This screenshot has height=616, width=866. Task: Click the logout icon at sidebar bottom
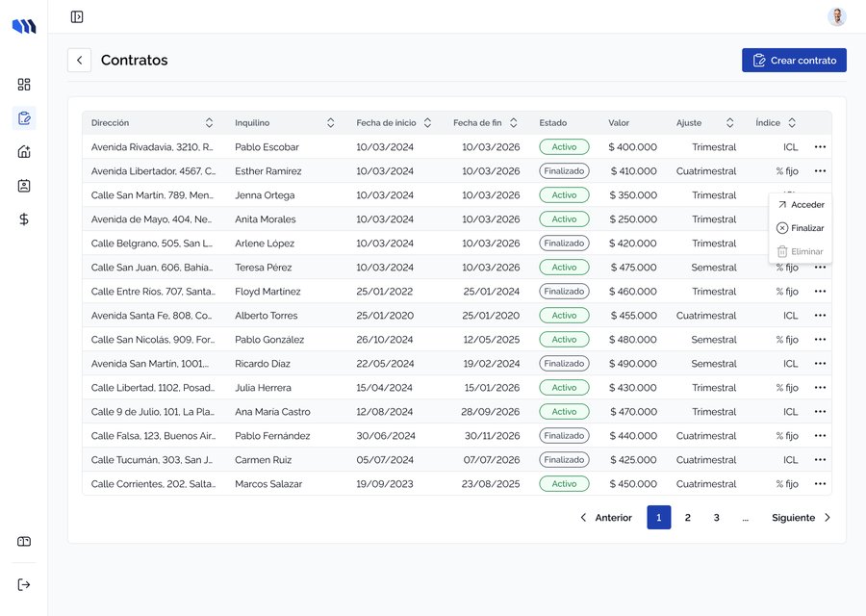pyautogui.click(x=24, y=584)
